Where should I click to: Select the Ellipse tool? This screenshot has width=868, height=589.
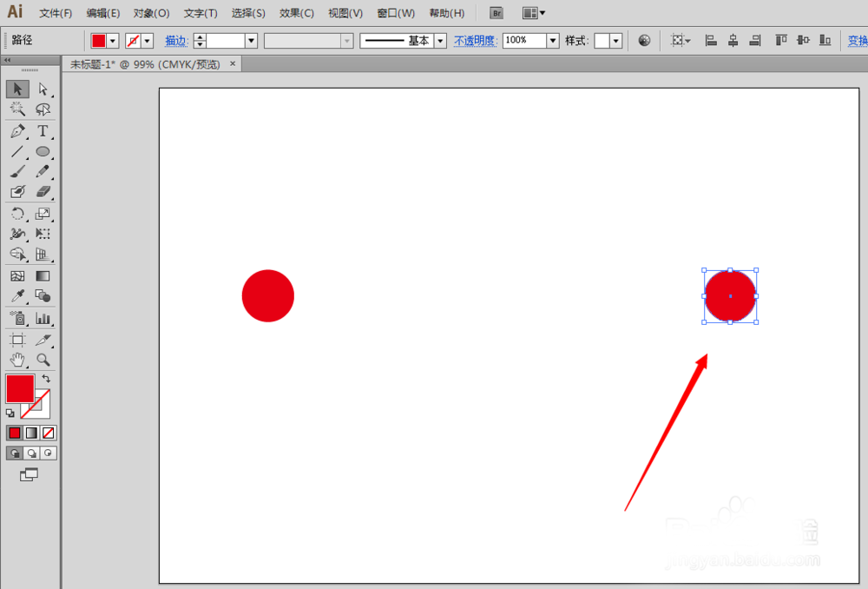(43, 151)
